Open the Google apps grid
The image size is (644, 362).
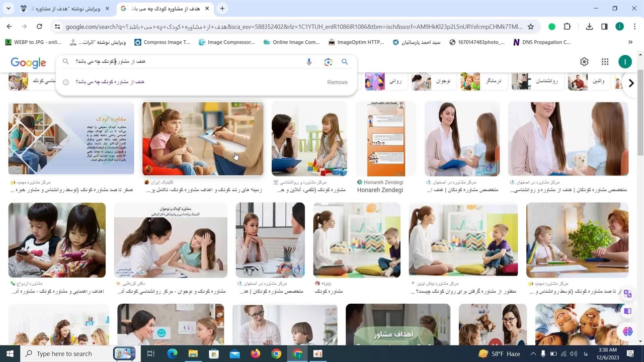click(x=605, y=61)
